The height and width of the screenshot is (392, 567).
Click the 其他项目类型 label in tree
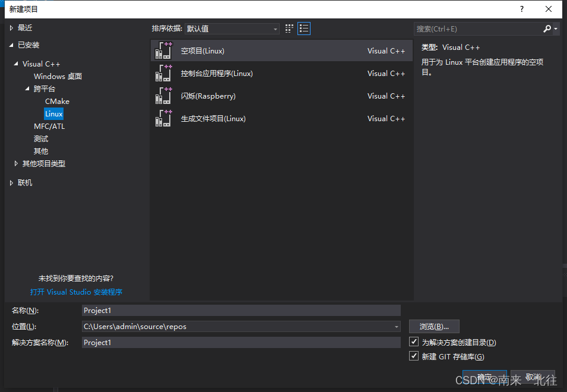pos(44,163)
